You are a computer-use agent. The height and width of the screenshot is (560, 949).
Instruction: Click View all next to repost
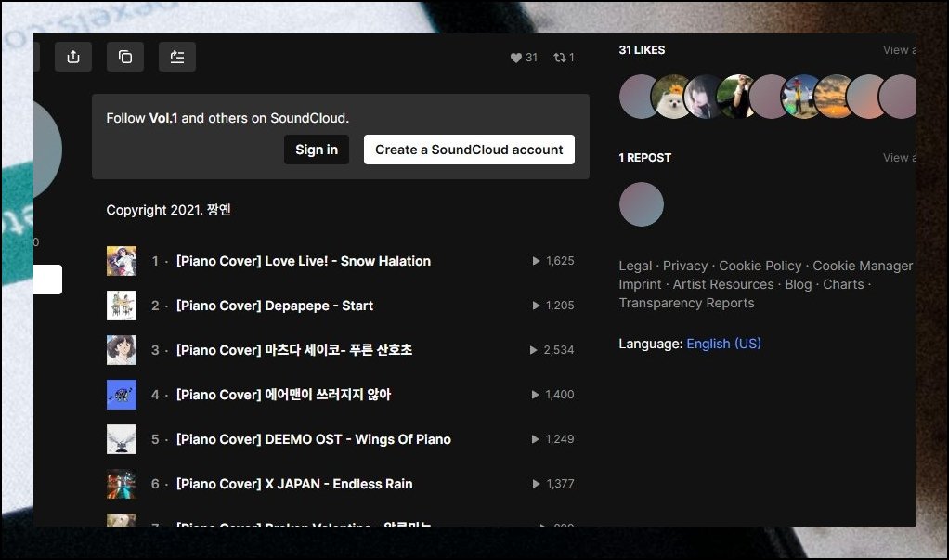[x=899, y=158]
